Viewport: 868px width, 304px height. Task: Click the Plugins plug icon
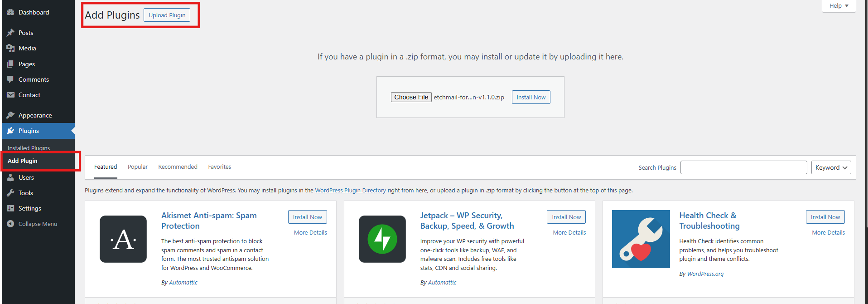10,131
